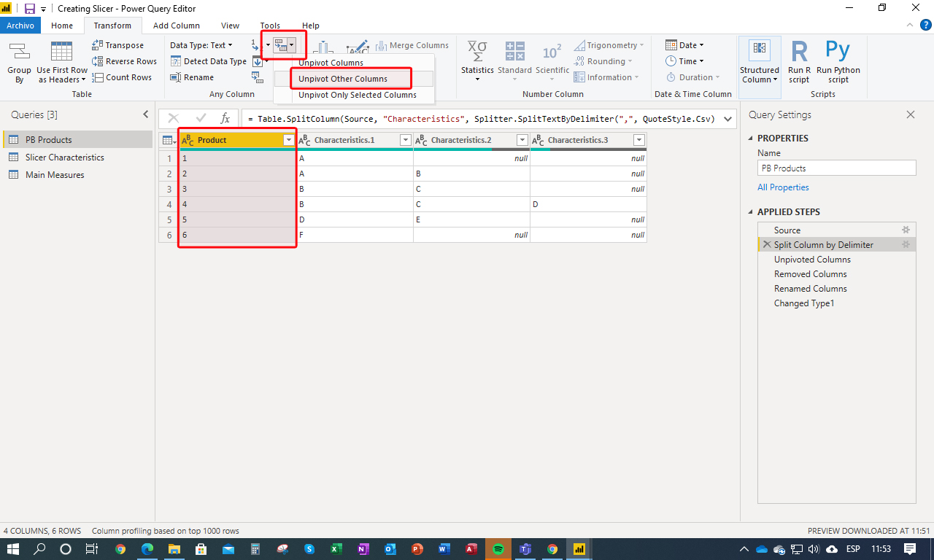Open the Data Type: Text dropdown
The width and height of the screenshot is (934, 560).
(201, 45)
